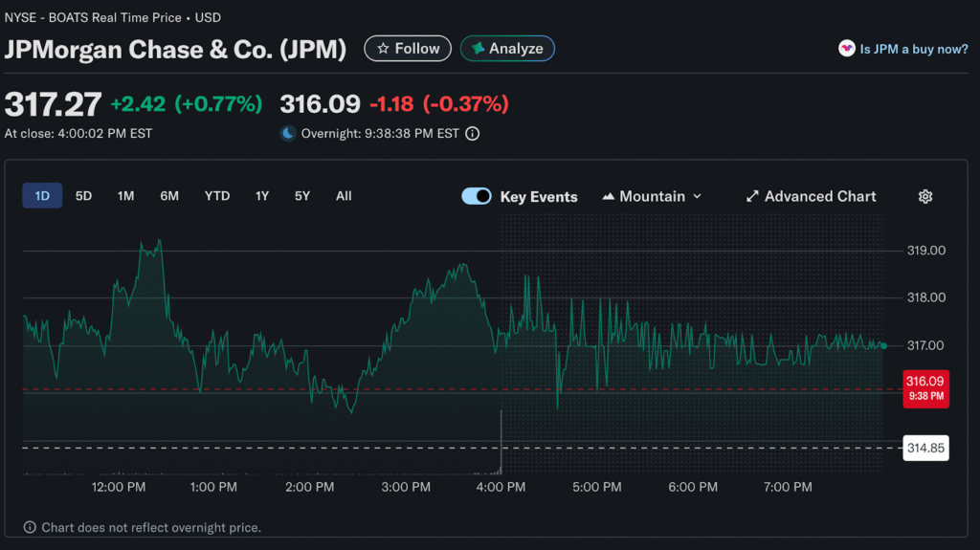The width and height of the screenshot is (980, 550).
Task: Click the sparkle icon in Analyze
Action: click(478, 49)
